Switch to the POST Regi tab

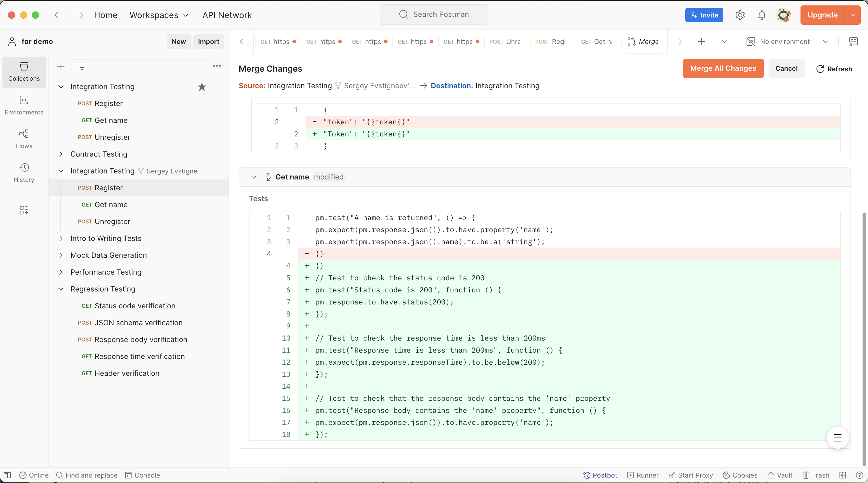(551, 41)
